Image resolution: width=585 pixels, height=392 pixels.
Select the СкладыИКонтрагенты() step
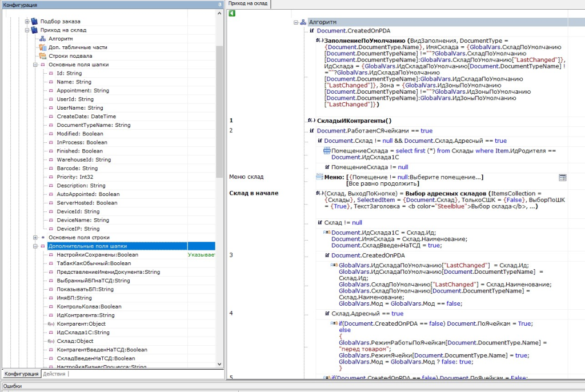pyautogui.click(x=354, y=121)
